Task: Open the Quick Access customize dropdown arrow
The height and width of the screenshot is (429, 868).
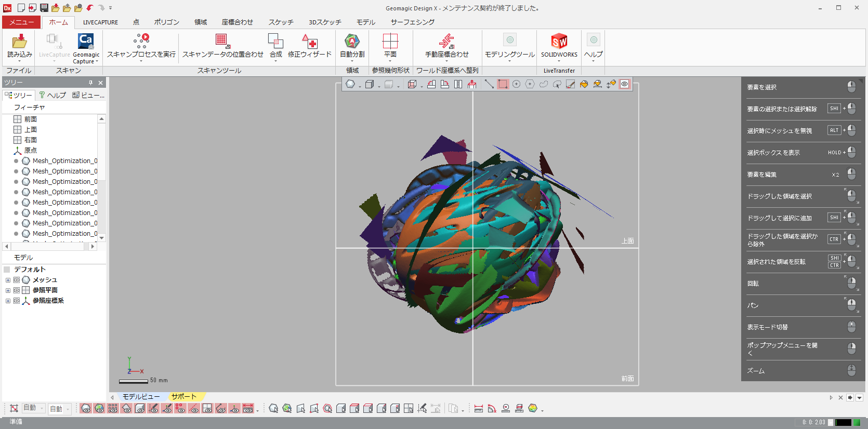Action: 110,8
